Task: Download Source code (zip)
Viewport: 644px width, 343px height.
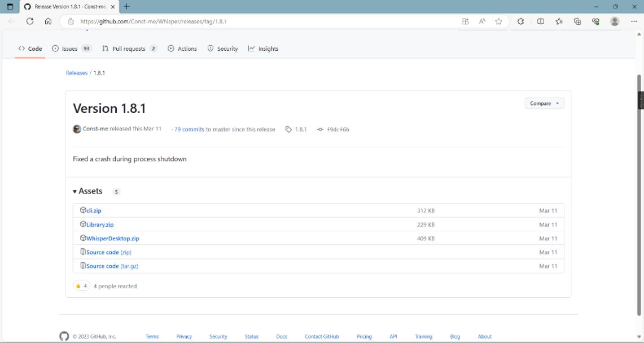Action: tap(109, 252)
